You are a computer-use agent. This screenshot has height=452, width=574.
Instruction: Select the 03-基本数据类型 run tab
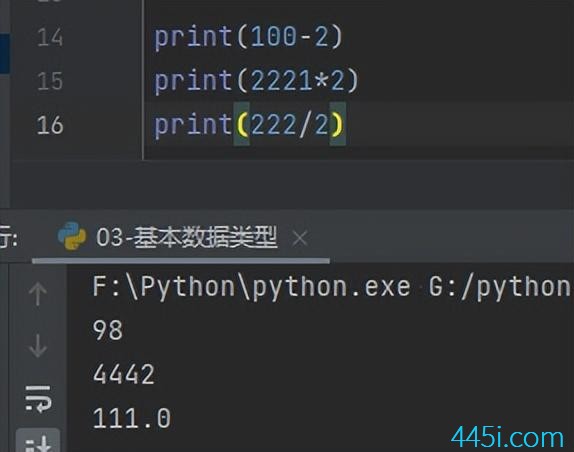pyautogui.click(x=186, y=237)
